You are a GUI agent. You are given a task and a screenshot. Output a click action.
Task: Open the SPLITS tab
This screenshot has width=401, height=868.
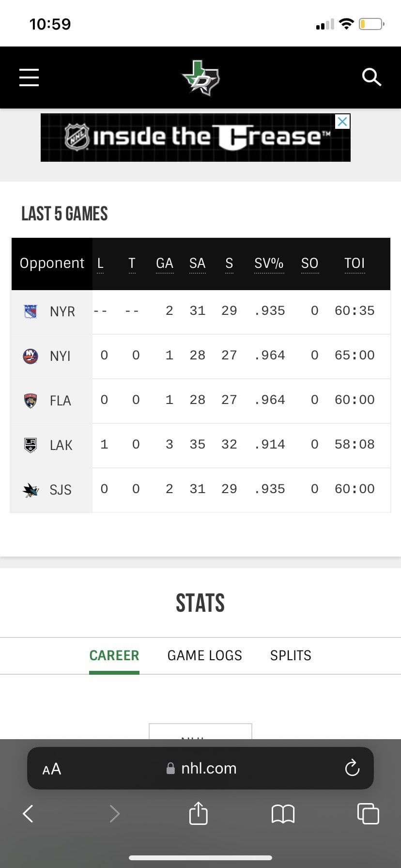coord(291,655)
